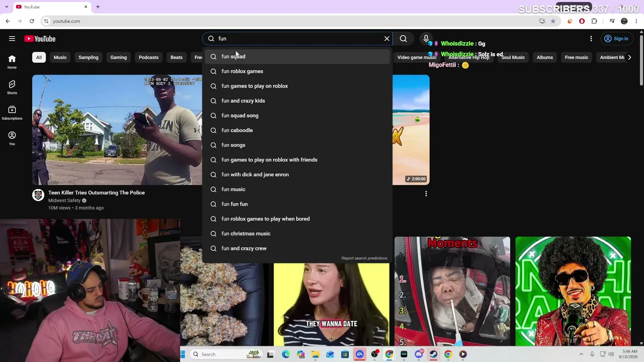Viewport: 644px width, 362px height.
Task: Open Shorts from the sidebar
Action: [12, 87]
